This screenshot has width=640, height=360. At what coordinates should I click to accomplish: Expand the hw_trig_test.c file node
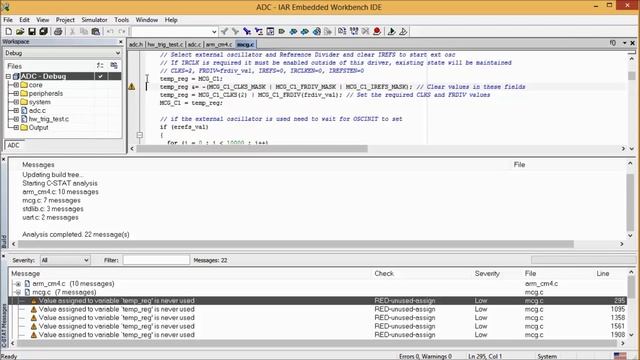pos(16,119)
